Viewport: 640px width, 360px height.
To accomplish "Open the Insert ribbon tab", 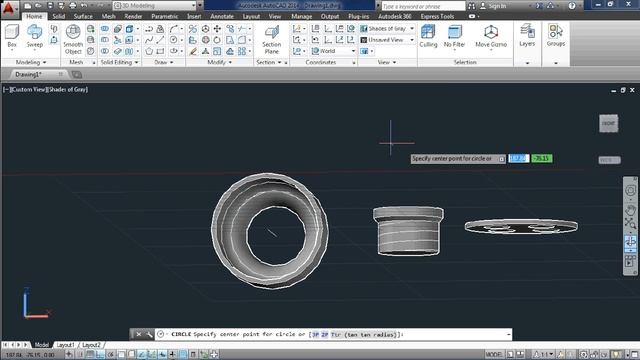I will 194,16.
